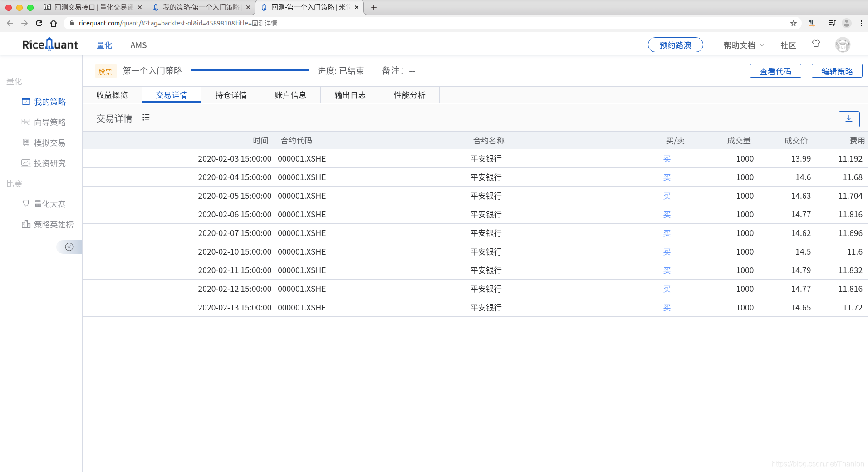Switch to the 我的策略-第一个入门策略 browser tab
The width and height of the screenshot is (868, 472).
201,7
